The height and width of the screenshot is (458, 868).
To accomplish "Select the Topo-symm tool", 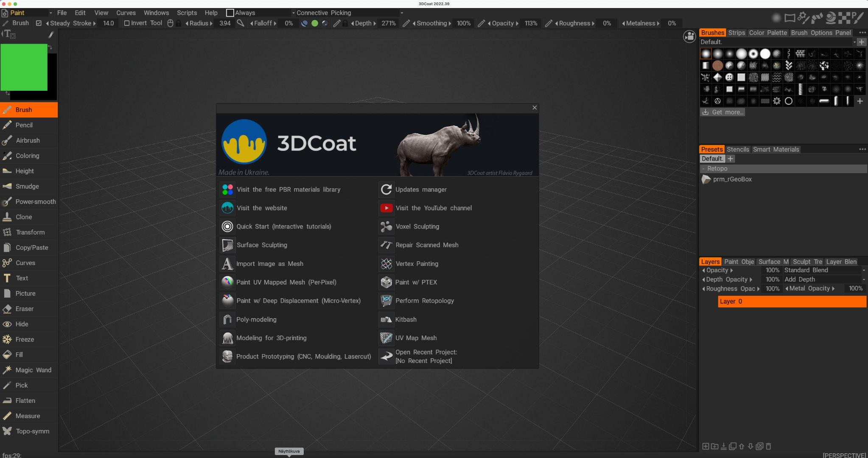I will pyautogui.click(x=32, y=431).
